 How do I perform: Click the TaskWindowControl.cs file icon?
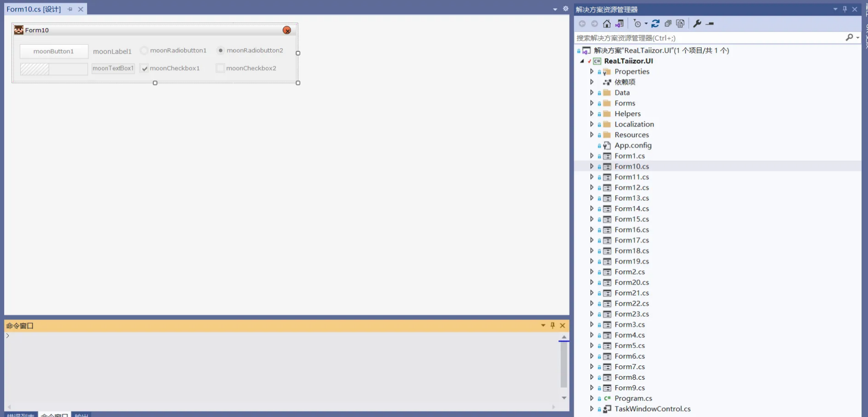point(607,409)
